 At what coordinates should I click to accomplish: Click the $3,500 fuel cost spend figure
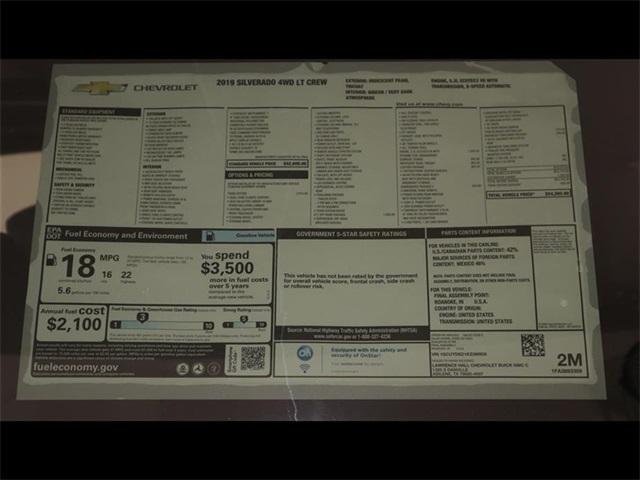pyautogui.click(x=227, y=268)
